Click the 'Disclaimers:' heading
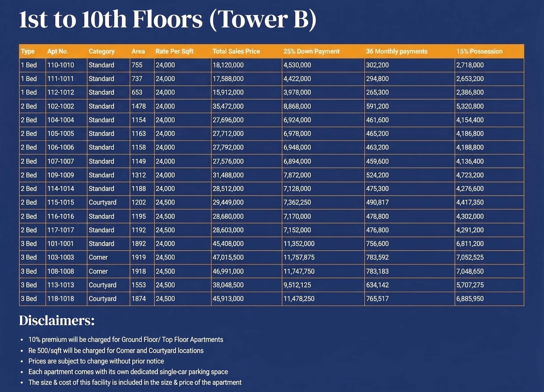 pos(57,320)
